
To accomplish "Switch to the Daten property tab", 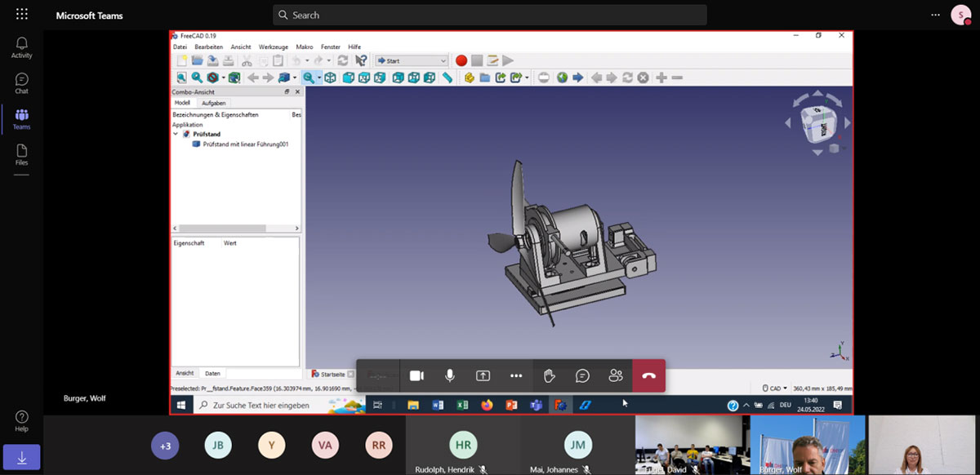I will coord(212,373).
